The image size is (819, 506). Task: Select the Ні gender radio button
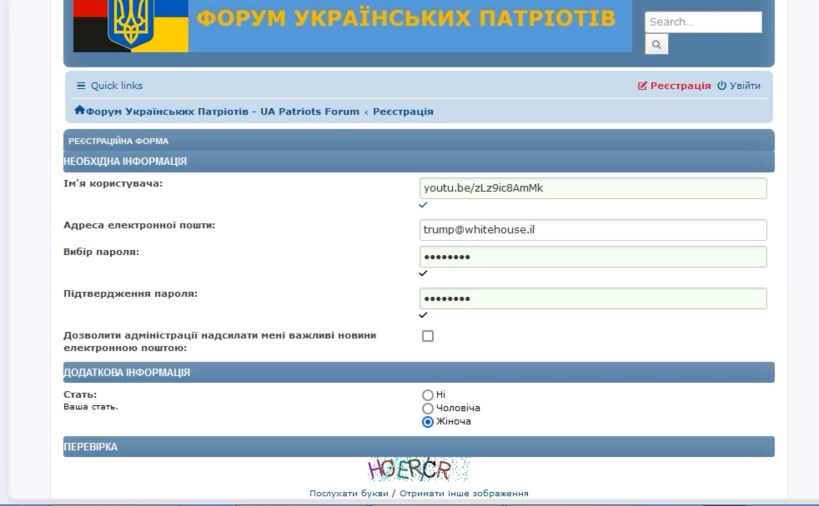[x=428, y=395]
